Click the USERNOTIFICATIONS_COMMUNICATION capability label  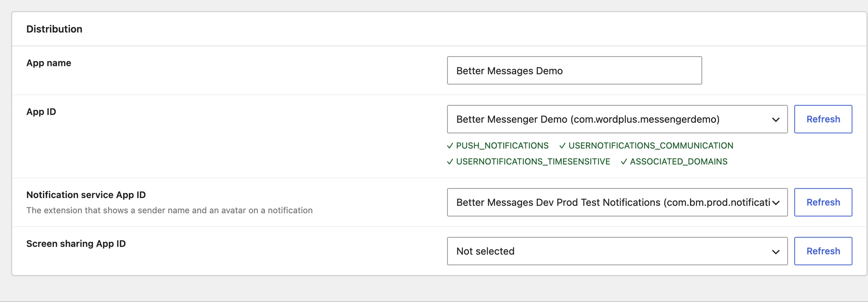click(x=646, y=146)
